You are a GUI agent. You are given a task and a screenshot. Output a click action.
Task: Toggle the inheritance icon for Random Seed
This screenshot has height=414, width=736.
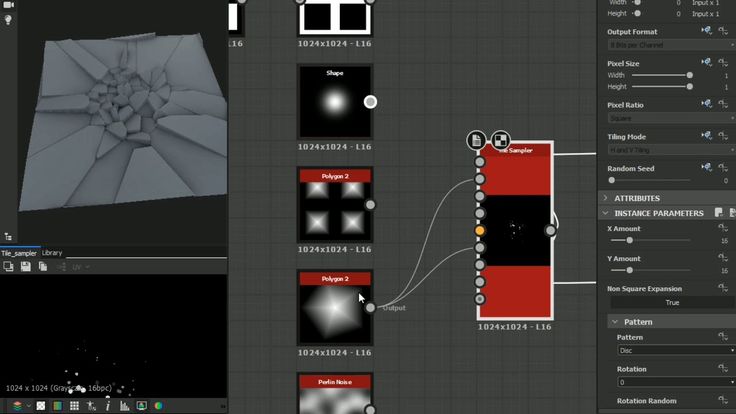tap(706, 168)
